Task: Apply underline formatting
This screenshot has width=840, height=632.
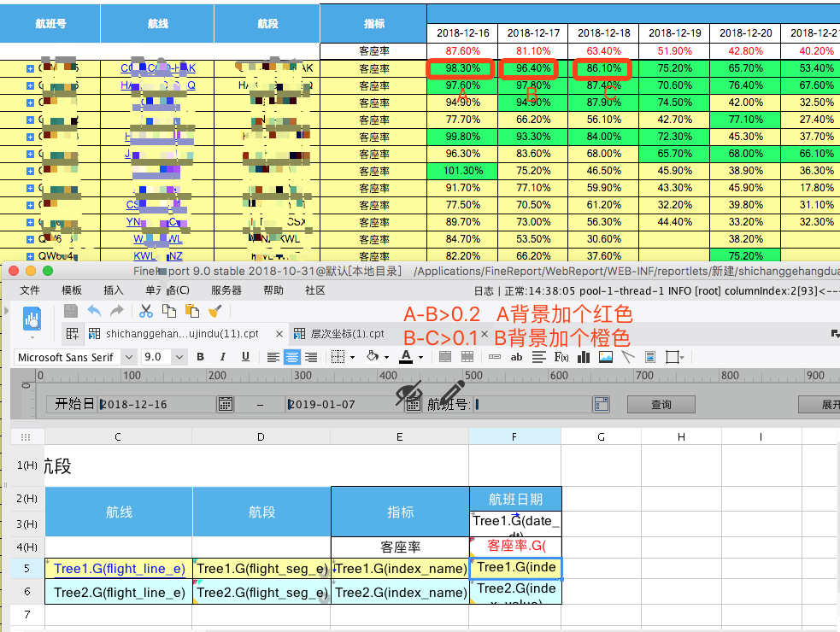Action: (245, 357)
